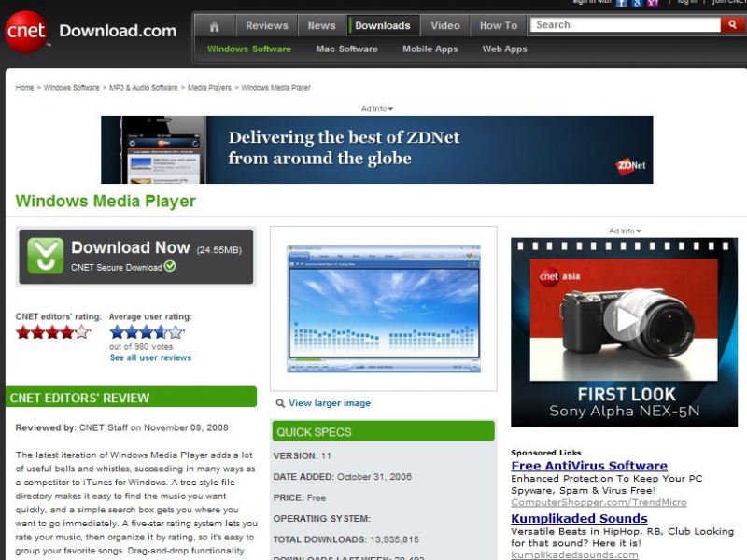Go to Mobile Apps section

point(430,49)
